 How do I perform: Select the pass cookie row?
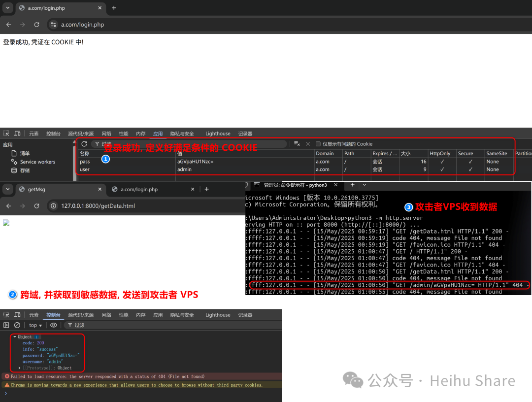[295, 162]
